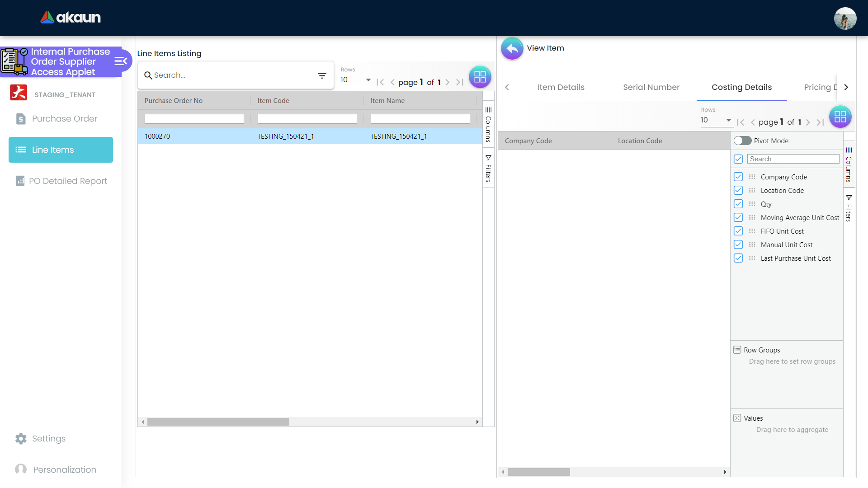Open PO Detailed Report page

[x=68, y=181]
